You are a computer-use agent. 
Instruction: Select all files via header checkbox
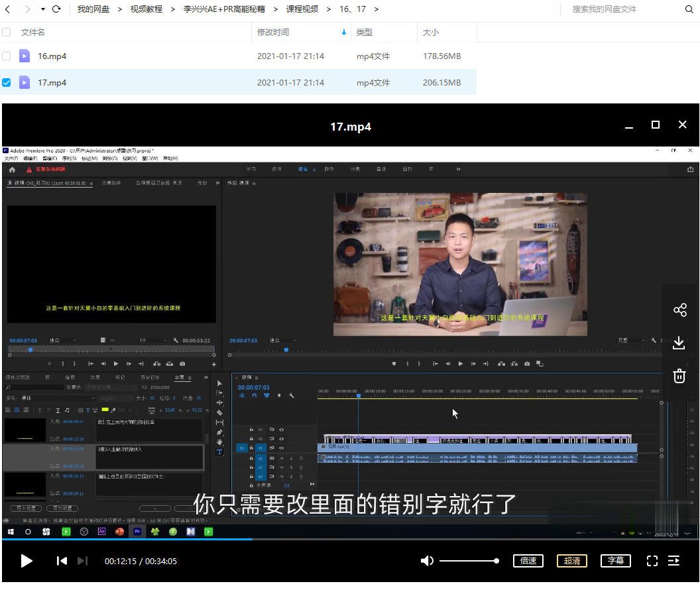click(6, 32)
